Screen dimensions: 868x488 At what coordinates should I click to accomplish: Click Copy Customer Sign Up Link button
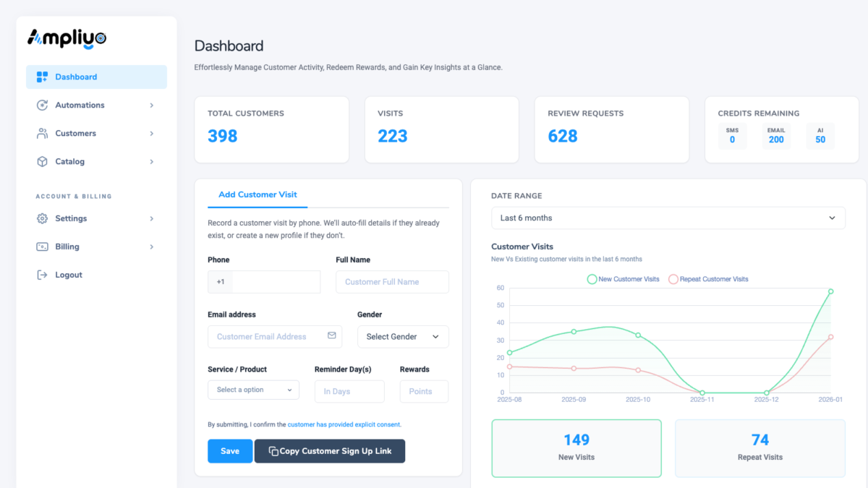tap(330, 451)
